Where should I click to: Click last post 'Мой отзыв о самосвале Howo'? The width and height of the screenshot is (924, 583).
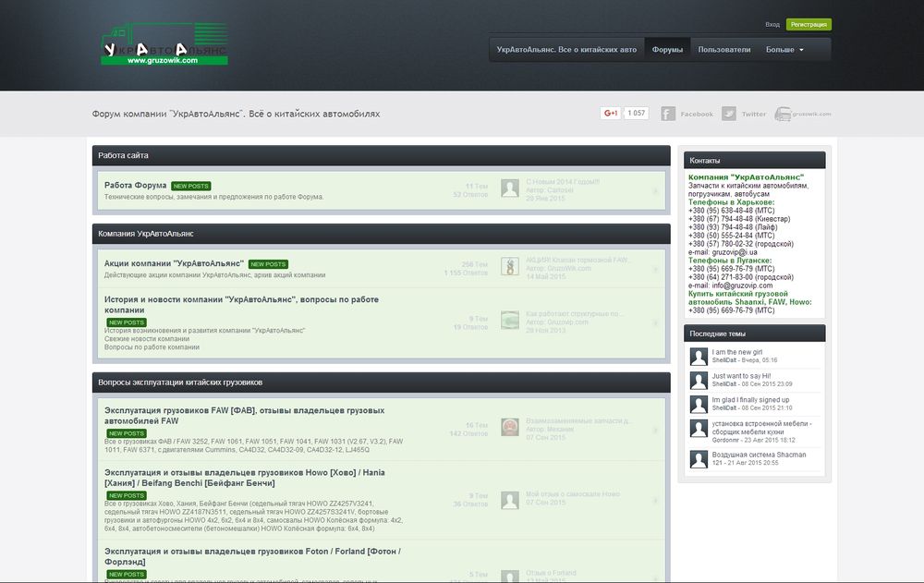click(x=572, y=494)
